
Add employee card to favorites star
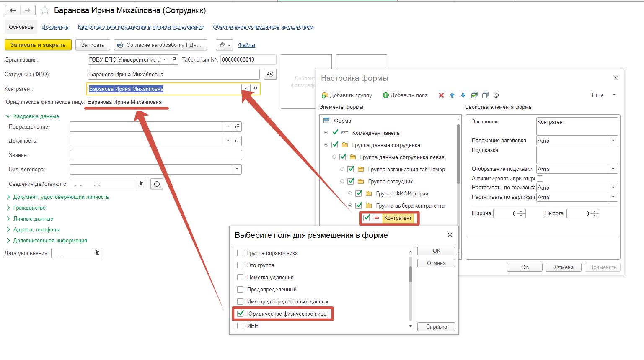pyautogui.click(x=45, y=10)
